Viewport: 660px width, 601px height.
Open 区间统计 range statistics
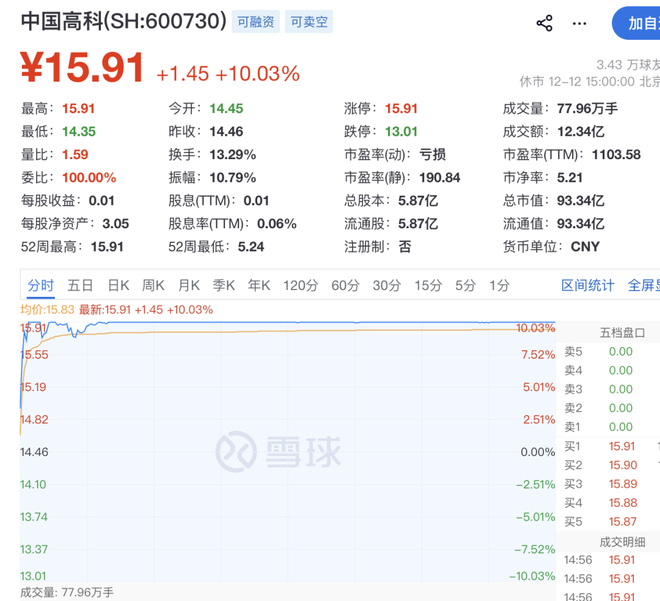588,285
